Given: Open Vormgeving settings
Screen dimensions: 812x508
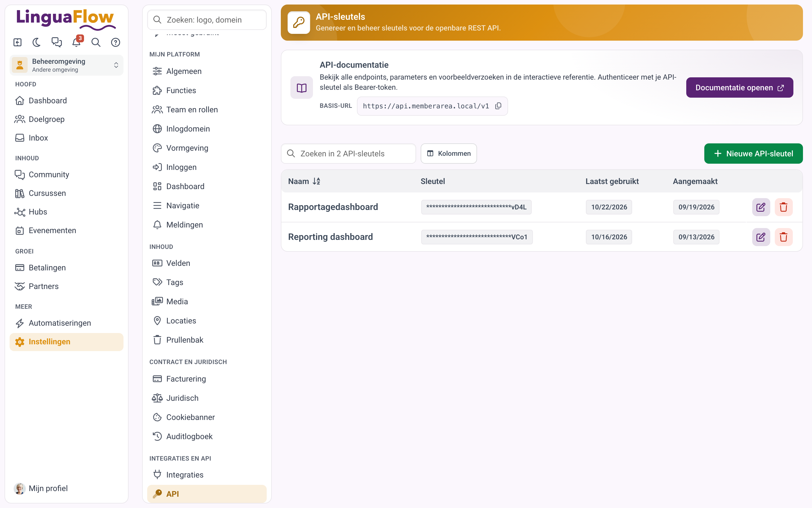Looking at the screenshot, I should [207, 148].
